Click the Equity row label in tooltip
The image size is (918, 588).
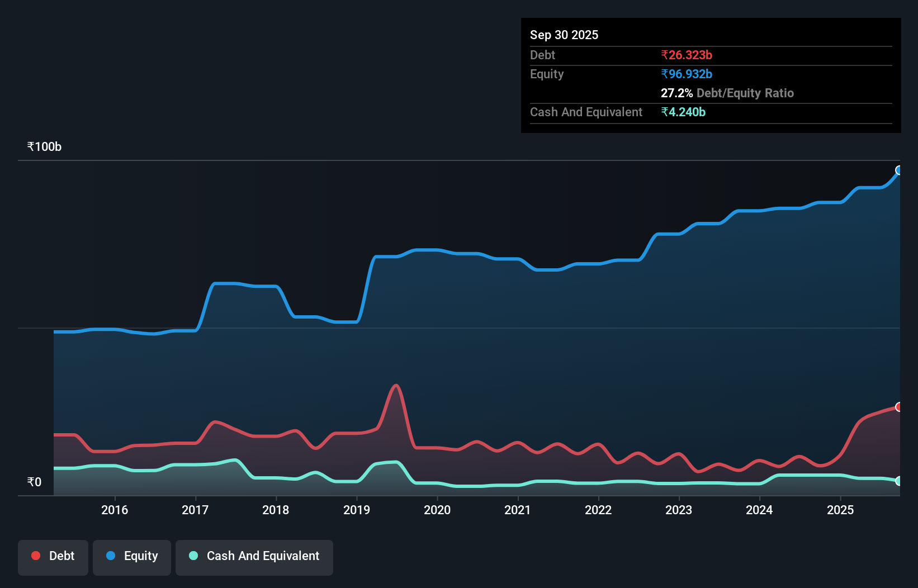click(x=547, y=74)
